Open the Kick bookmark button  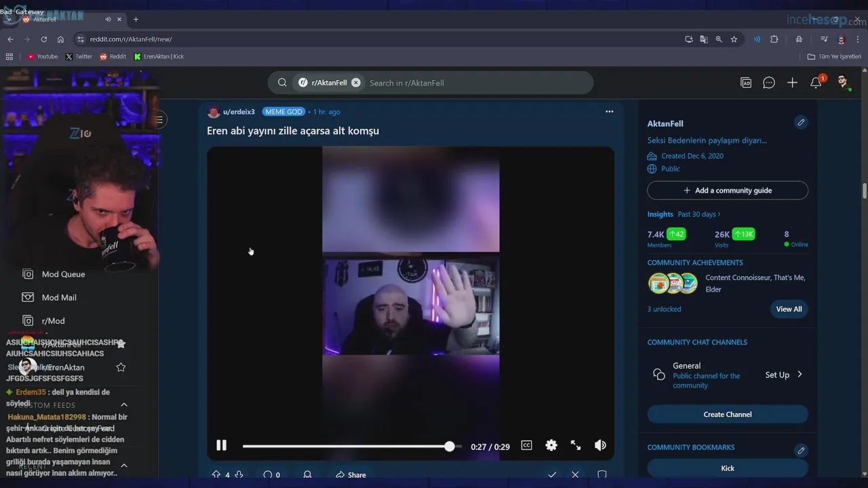click(x=728, y=468)
